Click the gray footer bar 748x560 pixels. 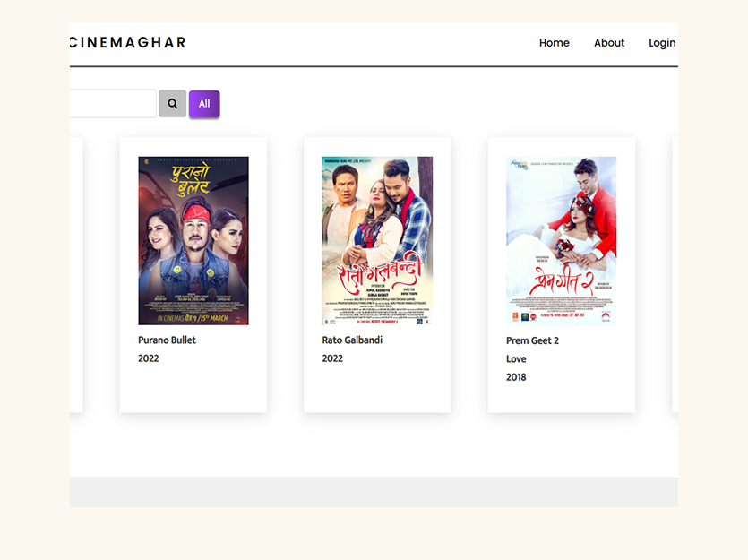click(x=374, y=492)
